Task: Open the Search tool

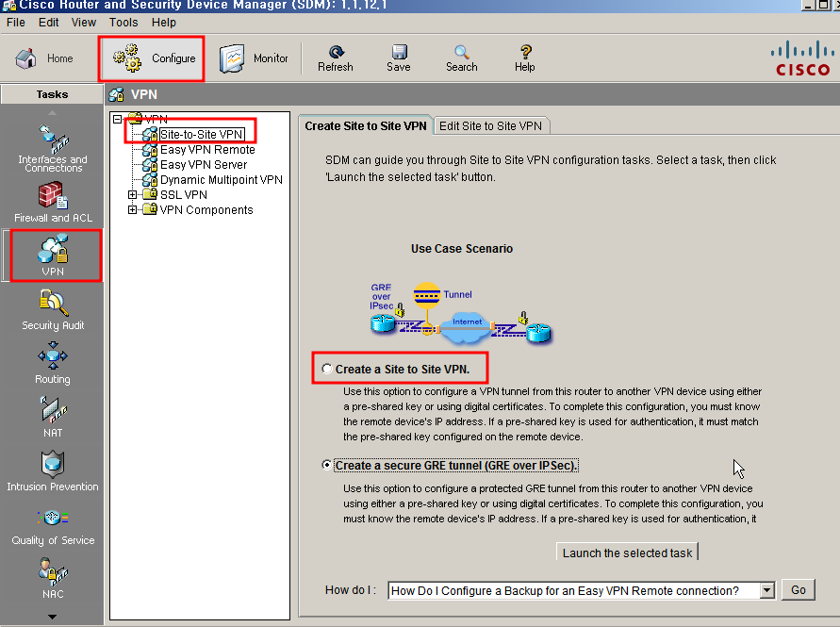Action: pos(461,58)
